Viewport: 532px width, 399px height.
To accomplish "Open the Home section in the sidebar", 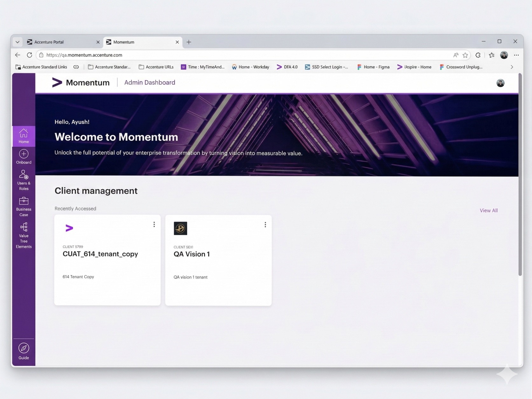I will coord(24,136).
